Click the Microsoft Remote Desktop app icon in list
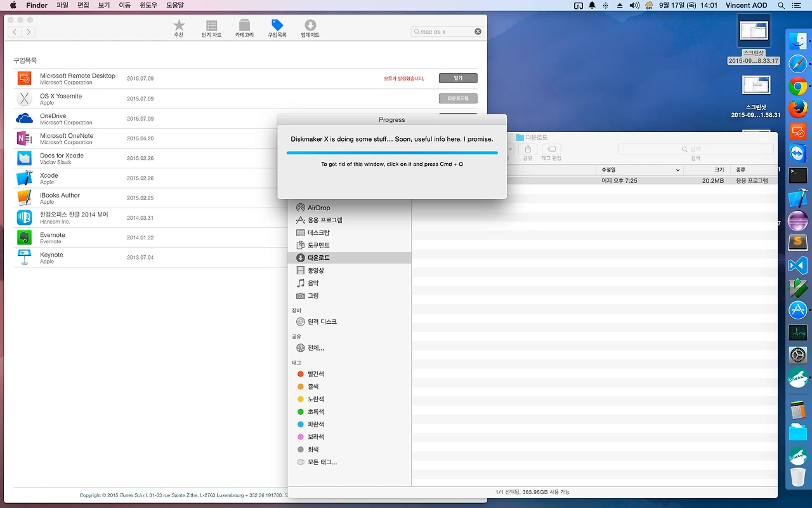The width and height of the screenshot is (812, 508). [x=24, y=79]
